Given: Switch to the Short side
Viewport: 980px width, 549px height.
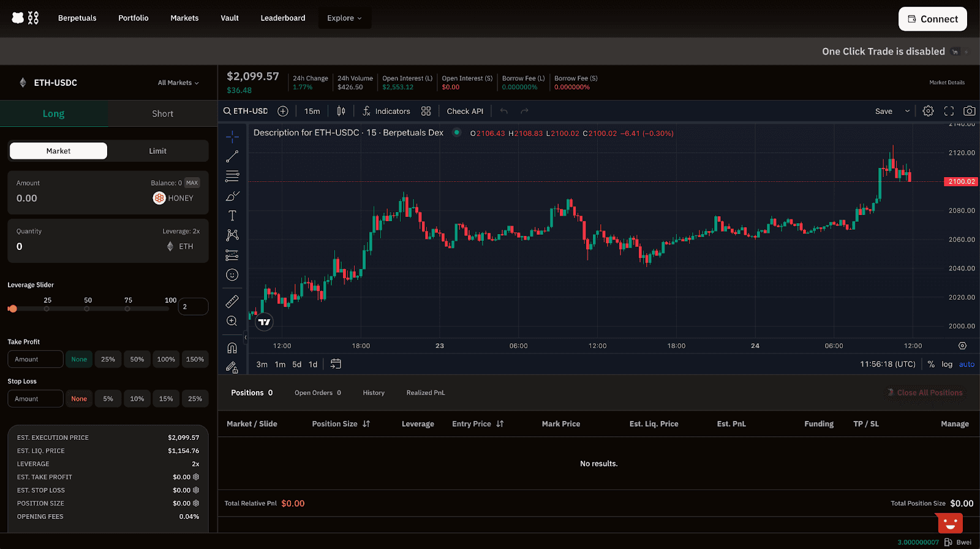Looking at the screenshot, I should (x=162, y=114).
